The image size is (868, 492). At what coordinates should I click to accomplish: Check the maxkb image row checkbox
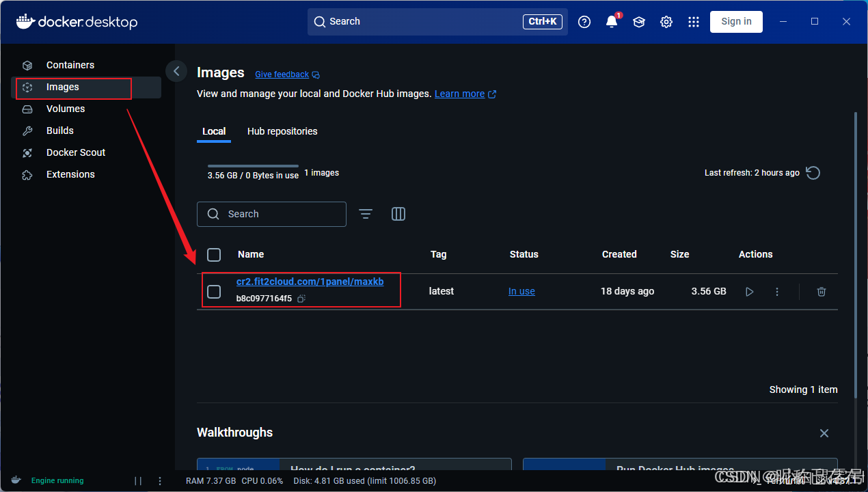pos(214,292)
